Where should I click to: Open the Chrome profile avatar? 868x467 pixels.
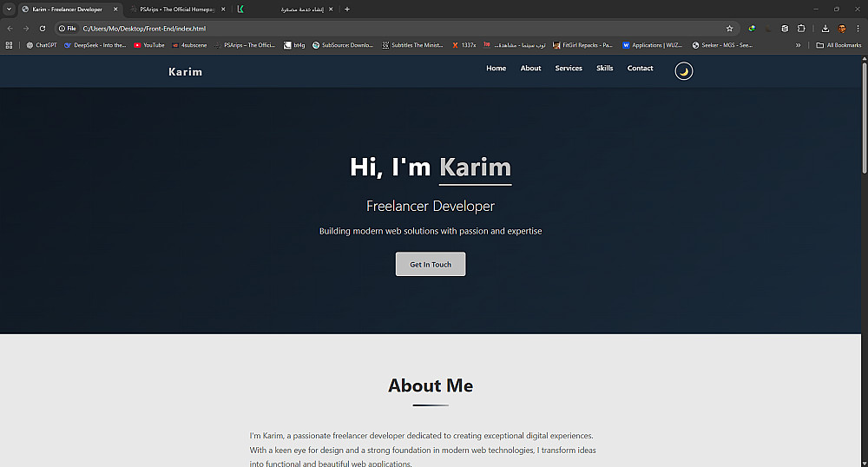coord(842,29)
